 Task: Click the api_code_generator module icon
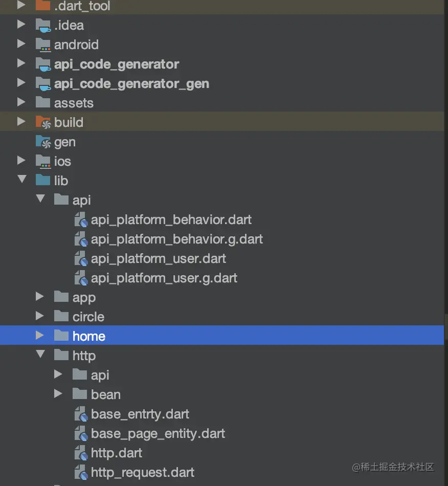(43, 64)
